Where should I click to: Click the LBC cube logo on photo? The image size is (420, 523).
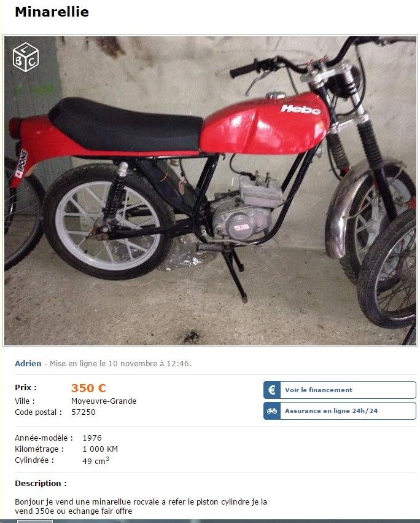point(26,57)
